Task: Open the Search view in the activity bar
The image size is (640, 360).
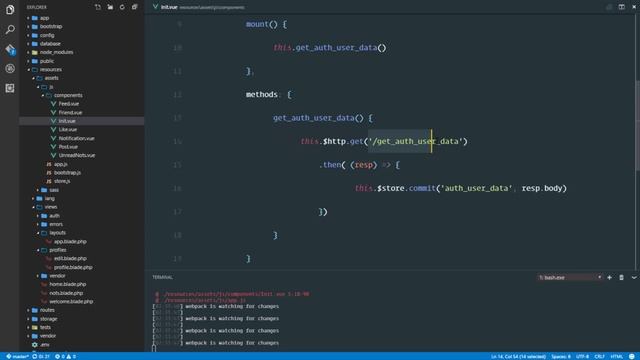Action: (x=10, y=29)
